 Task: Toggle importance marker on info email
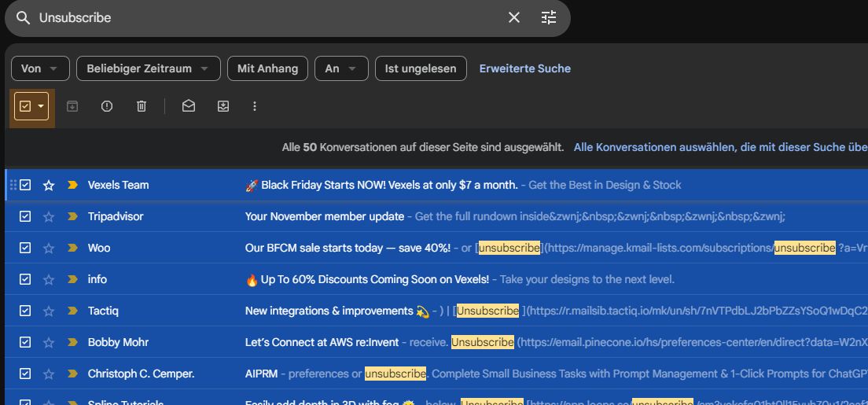tap(72, 280)
